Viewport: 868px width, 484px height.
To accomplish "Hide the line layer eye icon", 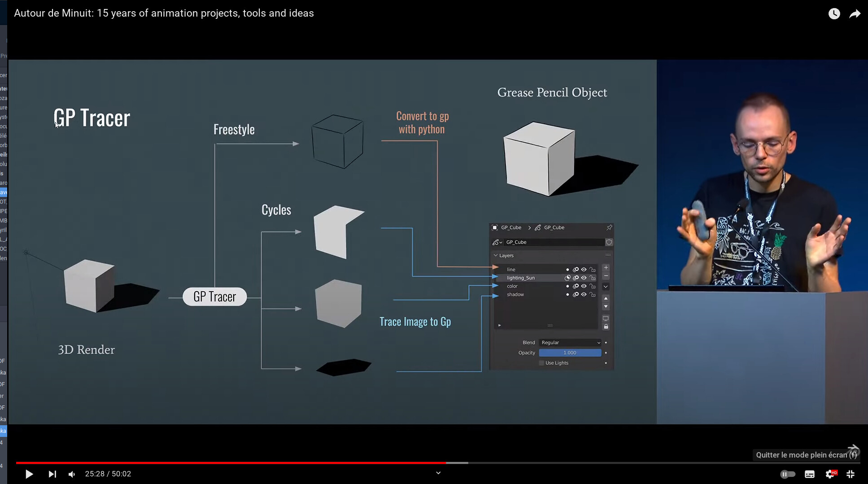I will coord(584,270).
